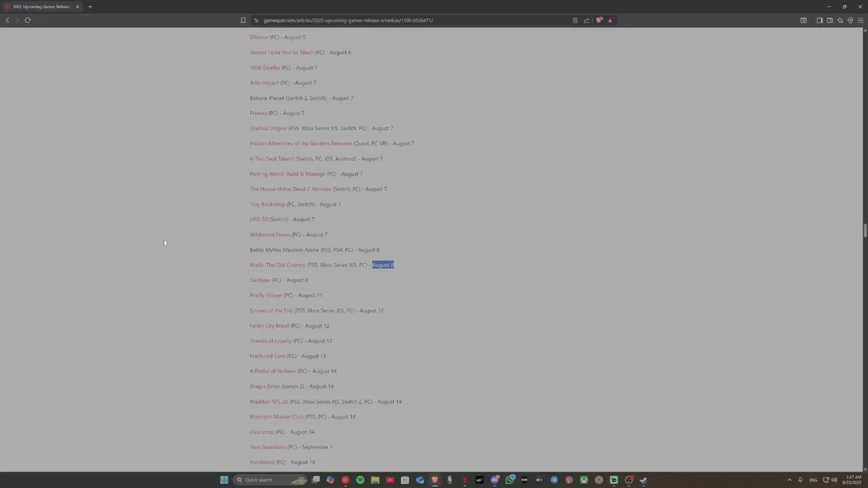Image resolution: width=868 pixels, height=488 pixels.
Task: Open Microsoft Store from taskbar
Action: 405,480
